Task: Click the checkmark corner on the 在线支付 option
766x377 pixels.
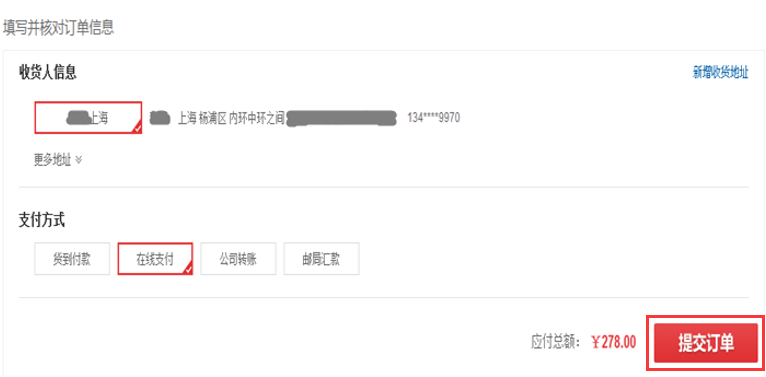Action: [188, 270]
